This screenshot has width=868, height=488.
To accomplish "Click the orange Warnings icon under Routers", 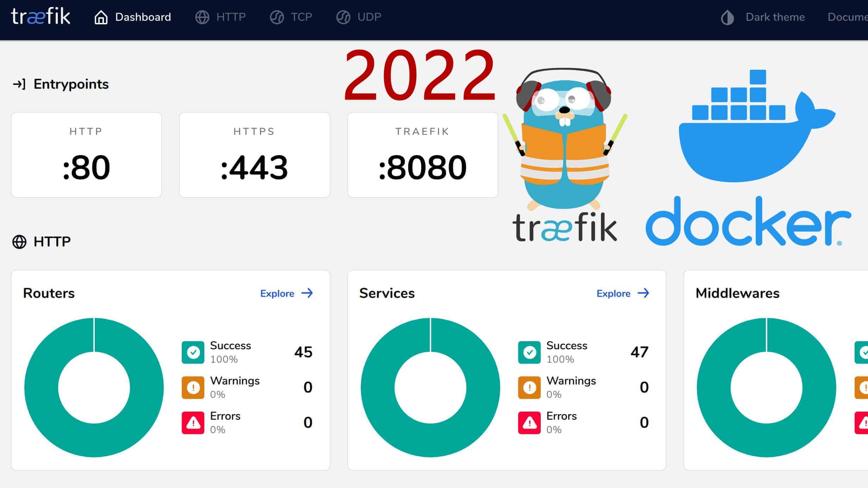I will coord(192,387).
